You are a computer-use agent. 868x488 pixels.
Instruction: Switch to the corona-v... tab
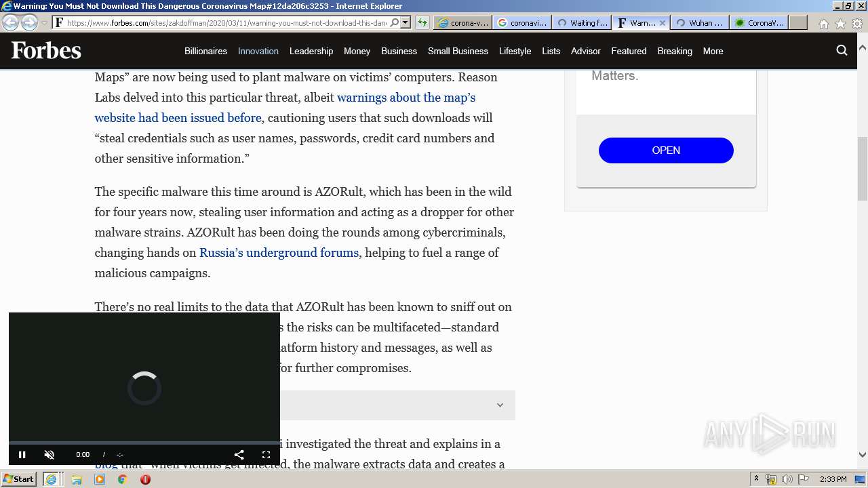point(462,22)
